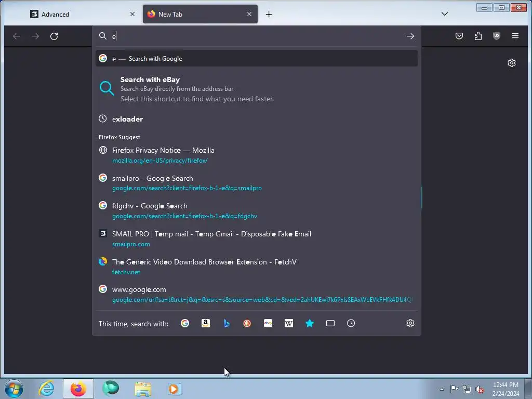
Task: Select the exloader history suggestion
Action: tap(257, 119)
